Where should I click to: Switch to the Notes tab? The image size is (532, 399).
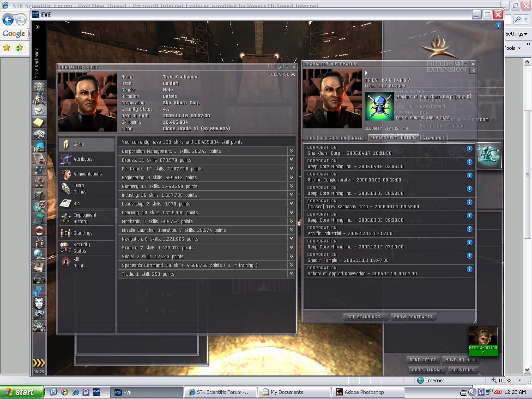358,138
